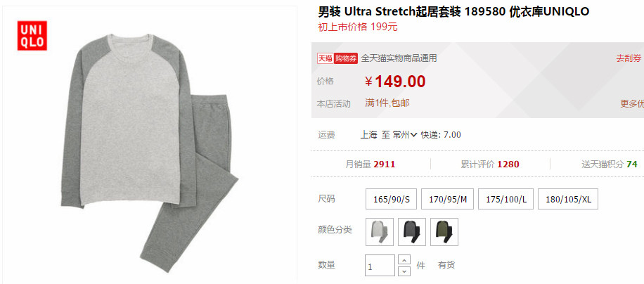Screen dimensions: 644x284
Task: Decrease quantity with the down arrow
Action: (404, 271)
